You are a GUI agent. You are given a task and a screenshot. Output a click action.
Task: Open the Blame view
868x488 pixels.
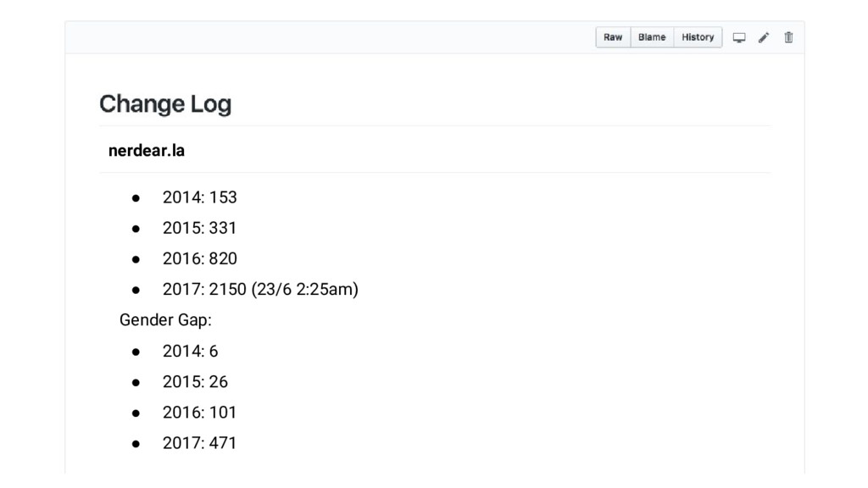point(652,37)
